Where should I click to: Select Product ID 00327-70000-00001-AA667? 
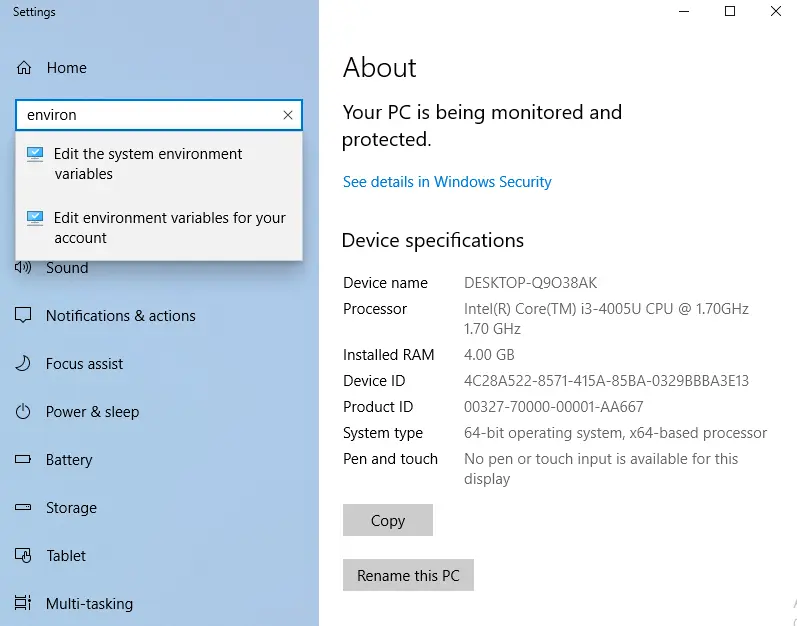point(554,406)
